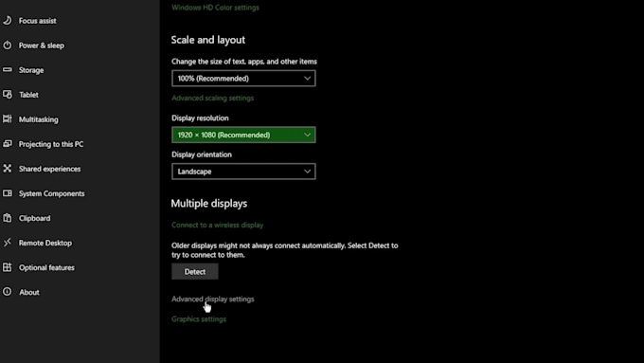Click the Multiple displays heading
Screen dimensions: 644x363
209,204
